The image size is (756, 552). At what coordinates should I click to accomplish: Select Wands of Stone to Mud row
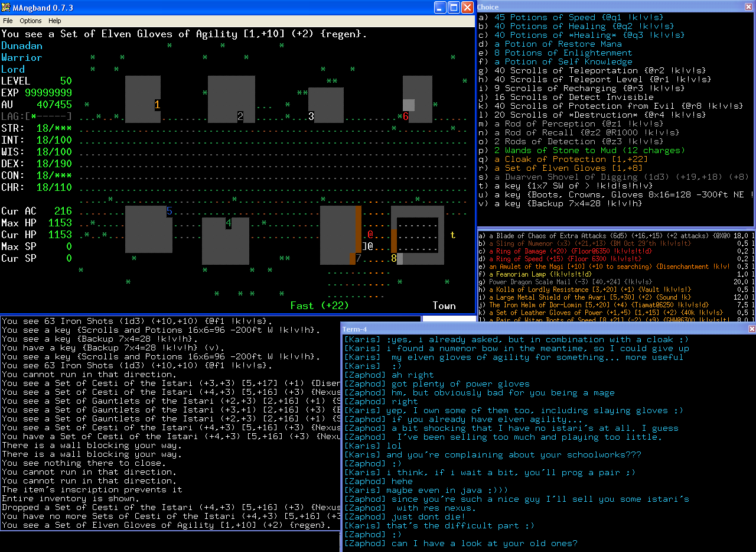581,150
